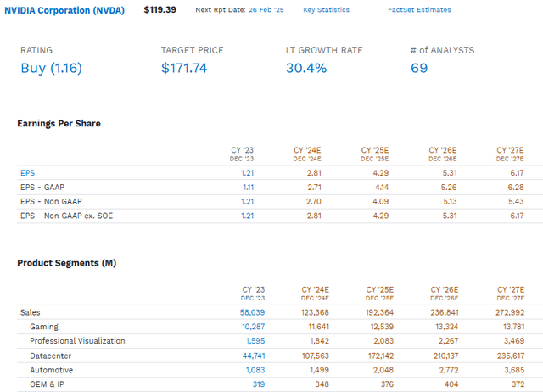Select the Gaming row label
543x392 pixels.
[44, 327]
